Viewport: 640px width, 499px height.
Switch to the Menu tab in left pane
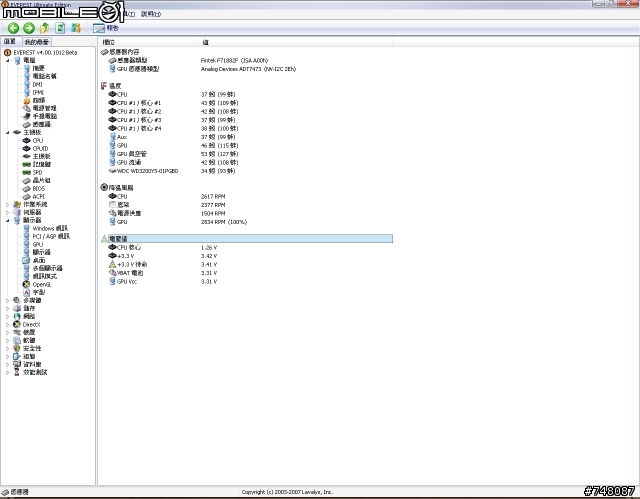click(10, 41)
